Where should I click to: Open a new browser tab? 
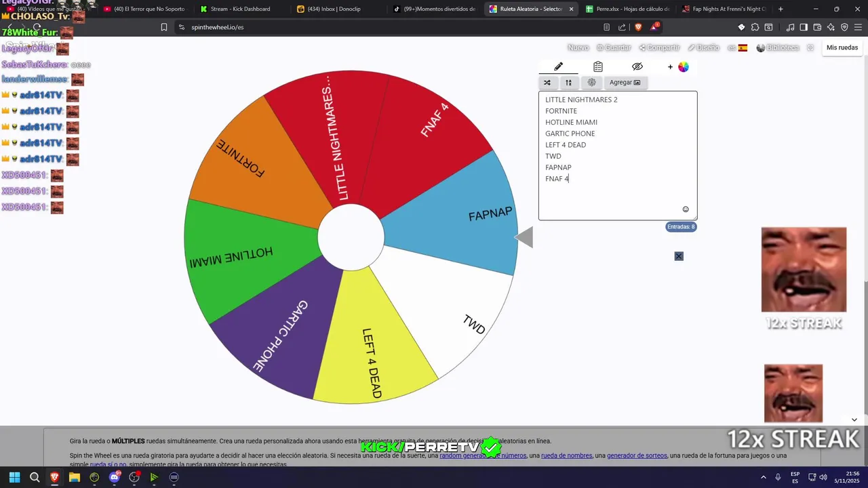pyautogui.click(x=781, y=9)
